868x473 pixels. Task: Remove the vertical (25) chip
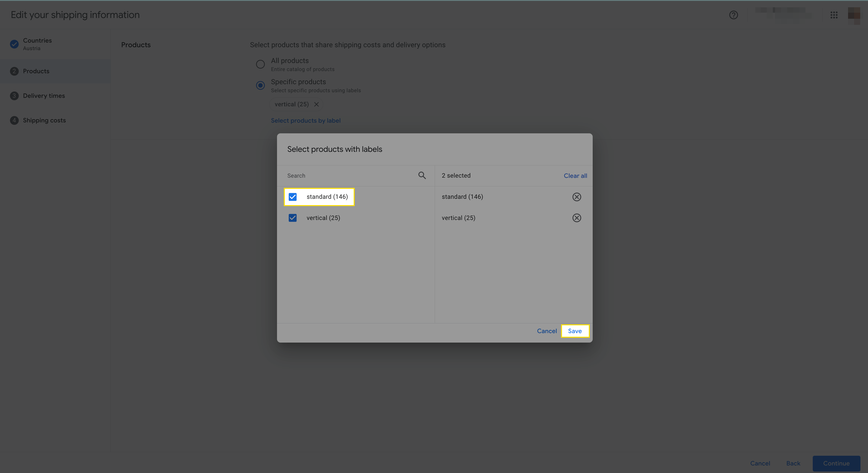point(316,104)
